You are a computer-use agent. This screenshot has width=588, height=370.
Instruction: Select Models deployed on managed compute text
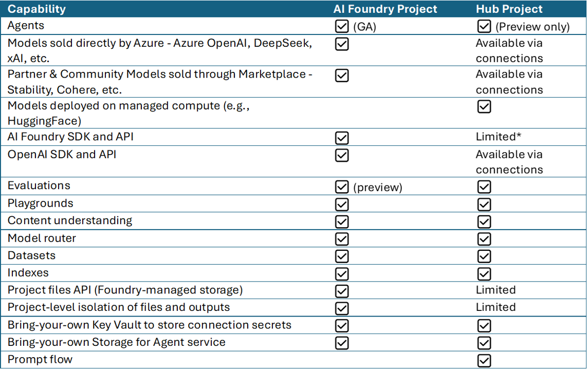128,113
